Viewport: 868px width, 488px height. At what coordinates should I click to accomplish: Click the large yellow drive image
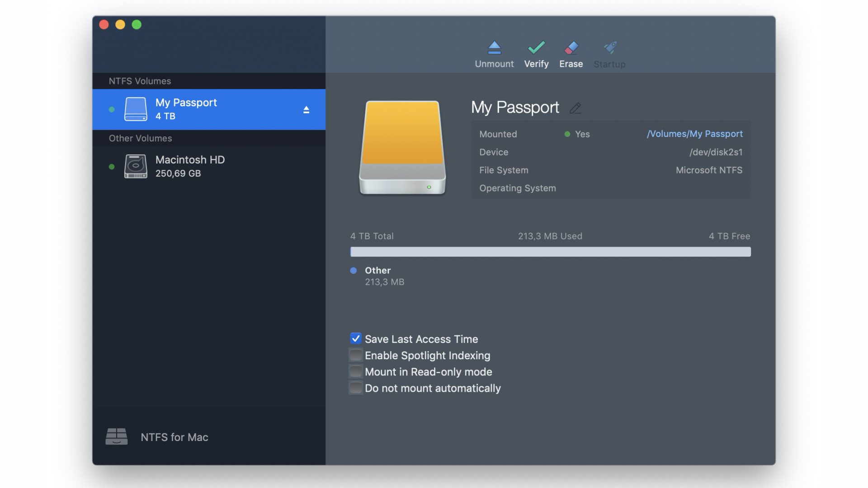(402, 148)
